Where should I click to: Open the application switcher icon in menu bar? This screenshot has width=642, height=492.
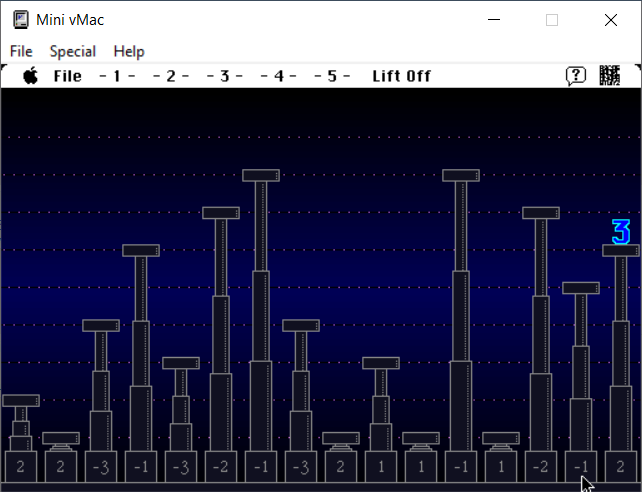point(610,76)
